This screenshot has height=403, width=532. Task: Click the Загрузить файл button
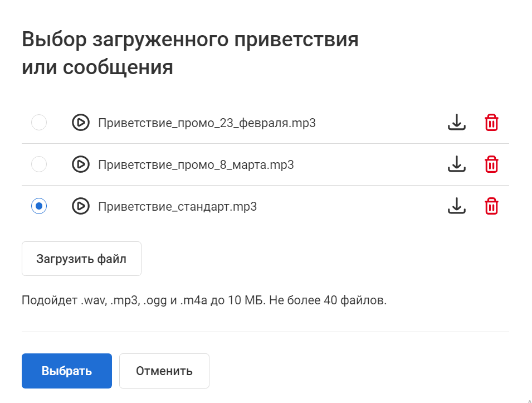point(81,259)
